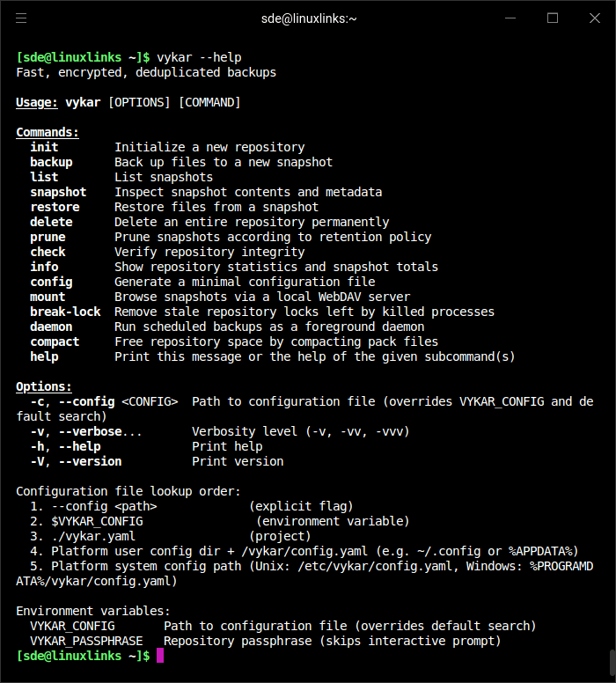Click the 'daemon' command name

[x=51, y=327]
